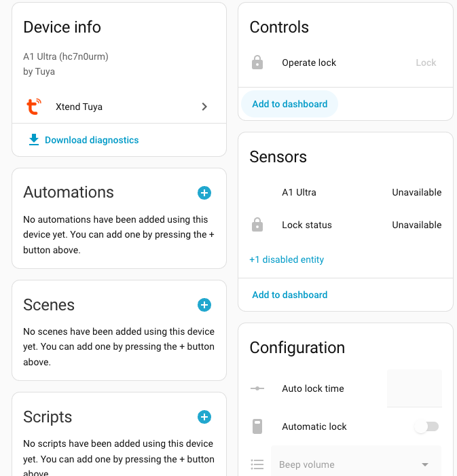The image size is (457, 476).
Task: Click the Operate lock padlock icon
Action: (x=257, y=63)
